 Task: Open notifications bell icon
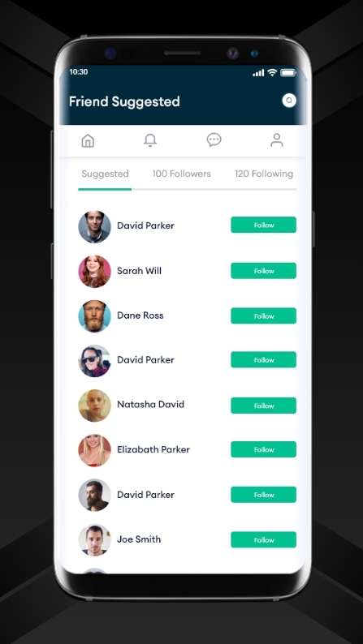[x=150, y=140]
